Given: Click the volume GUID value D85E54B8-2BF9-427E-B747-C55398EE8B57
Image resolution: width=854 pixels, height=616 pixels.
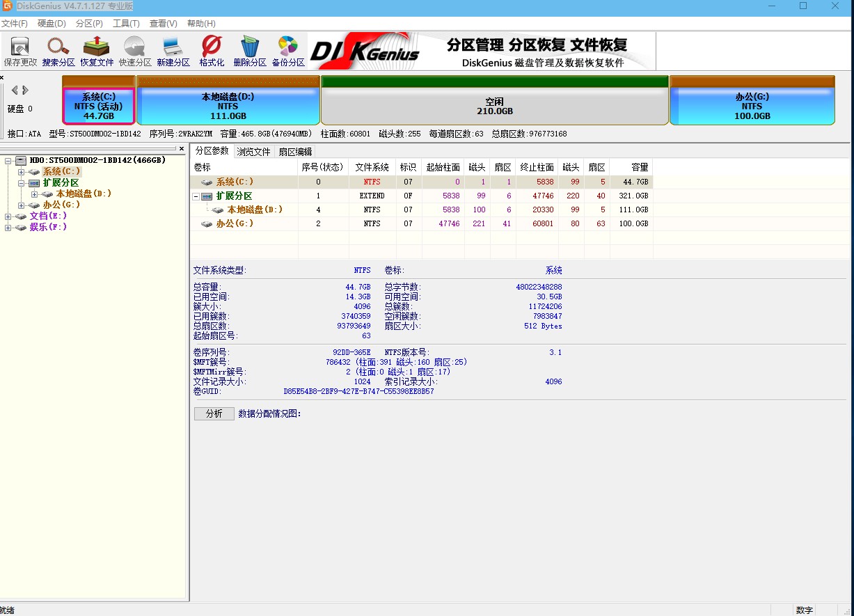Looking at the screenshot, I should coord(358,391).
